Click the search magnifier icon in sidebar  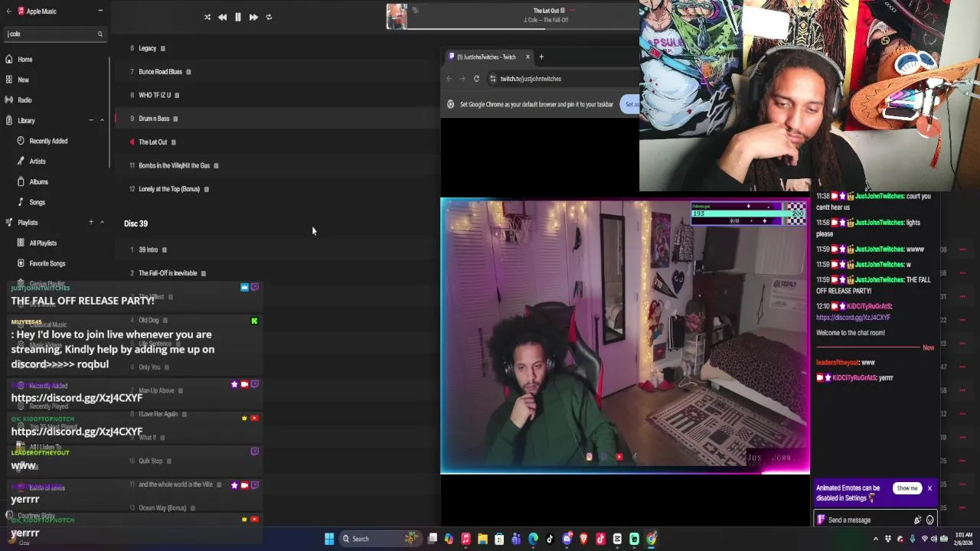(100, 34)
